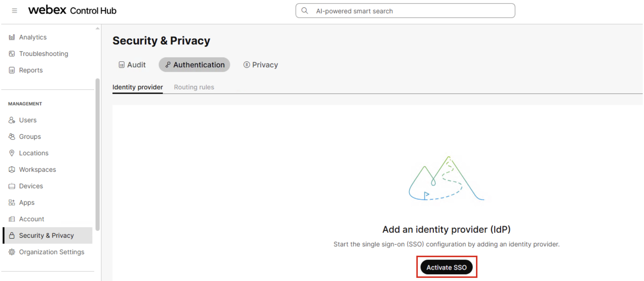Go to Groups in the sidebar
644x281 pixels.
pos(30,137)
